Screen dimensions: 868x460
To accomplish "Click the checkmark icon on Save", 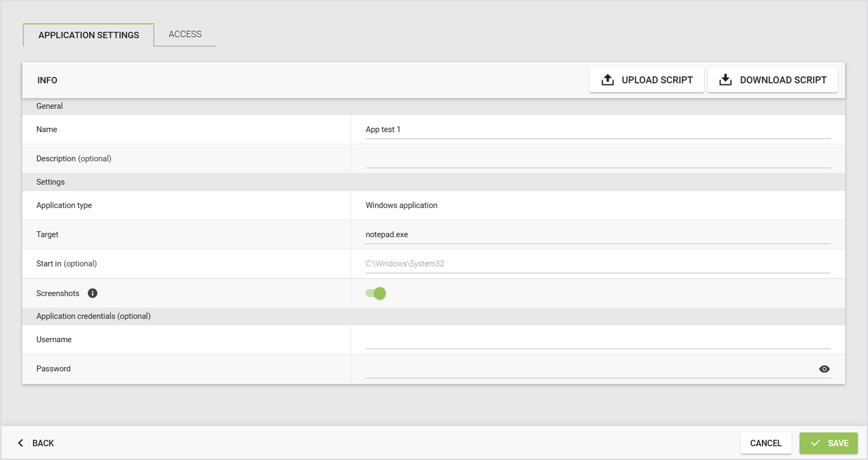I will click(815, 443).
